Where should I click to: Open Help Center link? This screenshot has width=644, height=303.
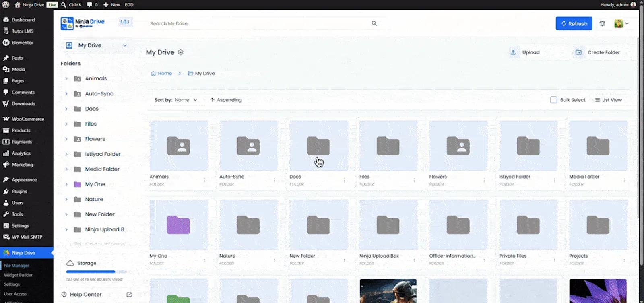click(85, 295)
